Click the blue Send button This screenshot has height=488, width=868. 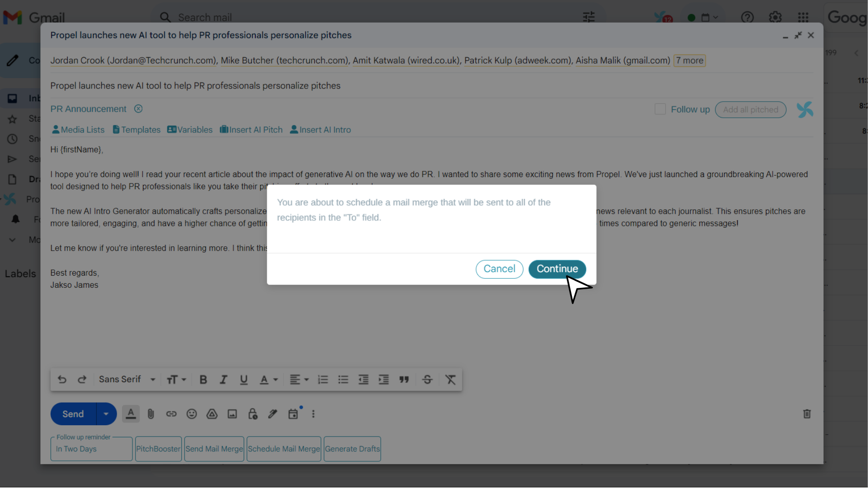pyautogui.click(x=73, y=414)
